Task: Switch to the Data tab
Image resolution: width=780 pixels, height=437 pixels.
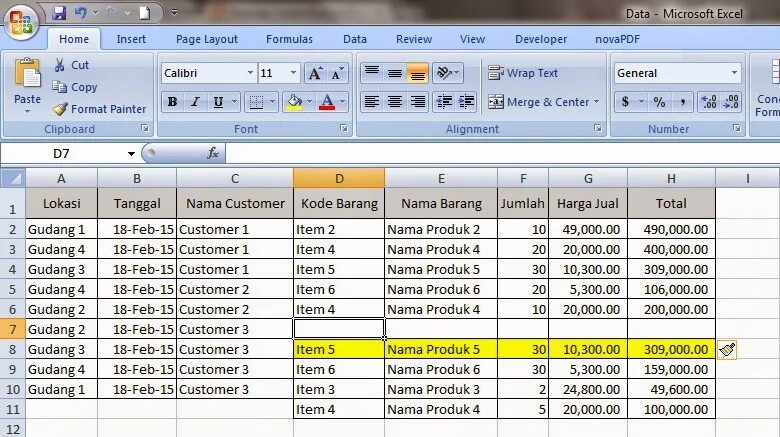Action: click(x=355, y=39)
